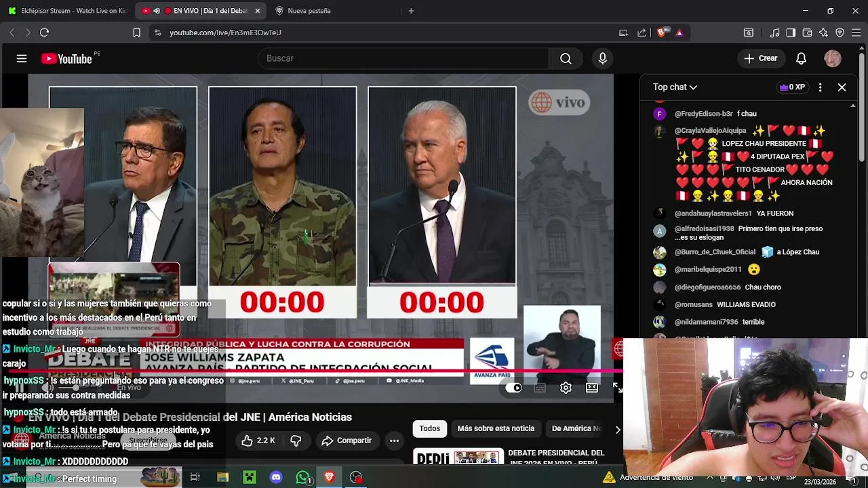Go forward in browser history
Viewport: 868px width, 488px height.
pos(28,33)
